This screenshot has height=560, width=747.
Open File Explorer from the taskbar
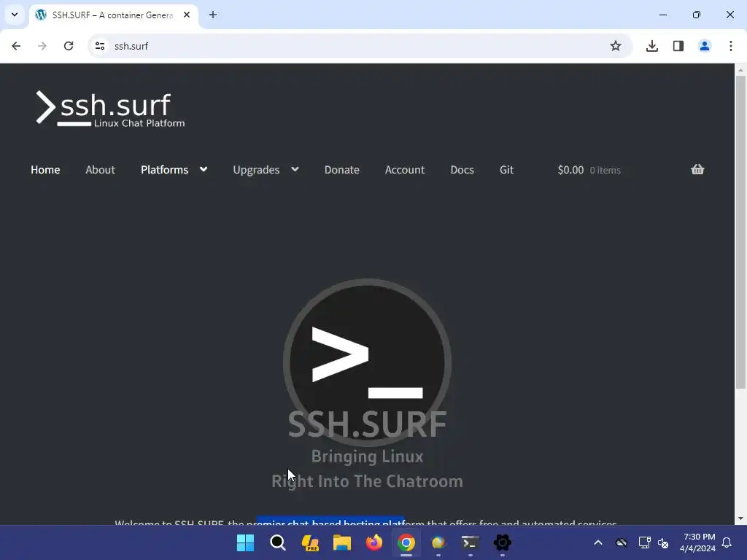[x=342, y=542]
